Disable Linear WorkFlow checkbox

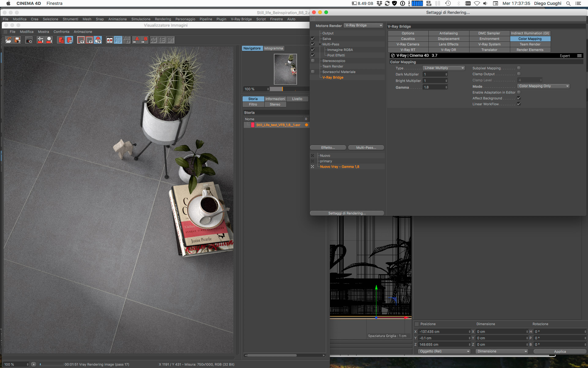click(519, 104)
